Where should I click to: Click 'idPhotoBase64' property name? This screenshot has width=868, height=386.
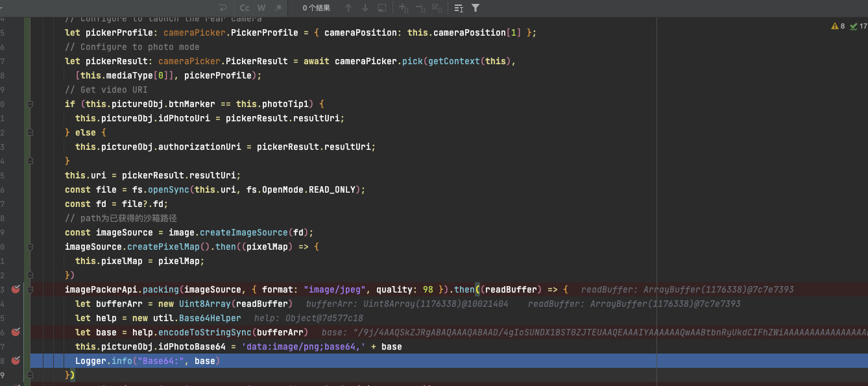[192, 346]
